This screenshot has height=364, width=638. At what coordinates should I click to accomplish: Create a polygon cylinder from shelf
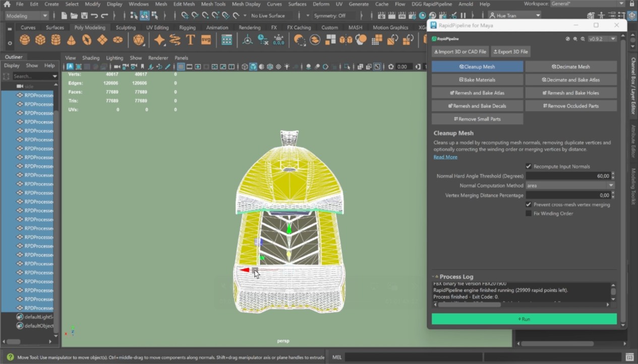point(55,39)
